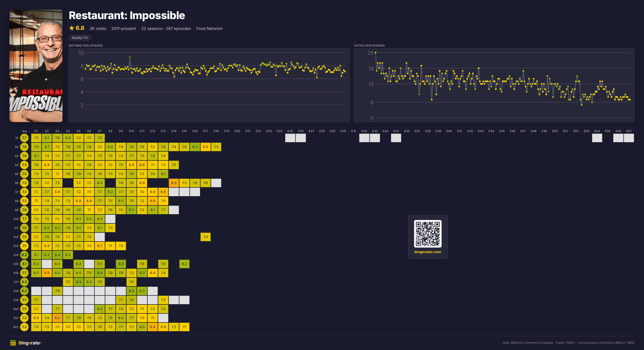Click the S2 season row label

[x=17, y=147]
